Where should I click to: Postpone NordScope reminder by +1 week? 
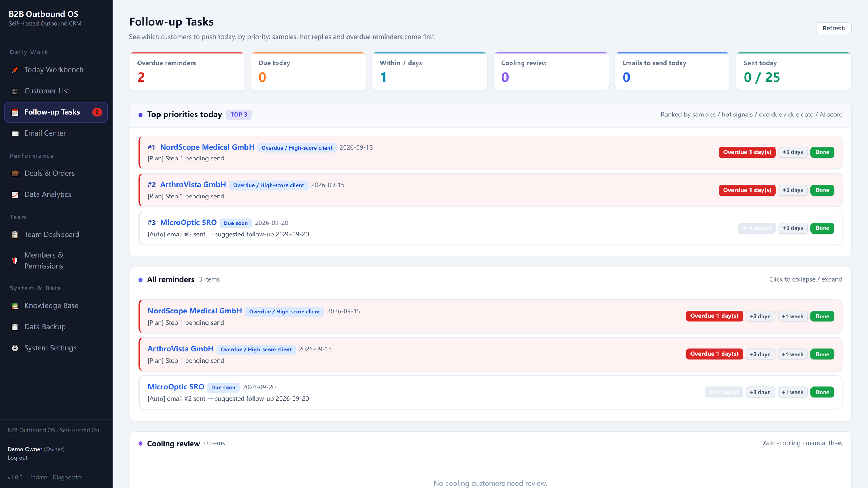point(792,316)
